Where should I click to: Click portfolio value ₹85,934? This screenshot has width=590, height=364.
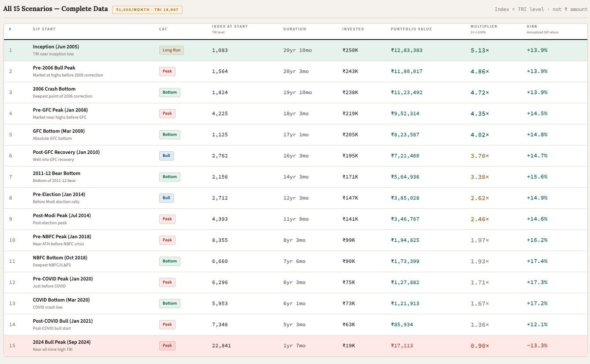(402, 325)
